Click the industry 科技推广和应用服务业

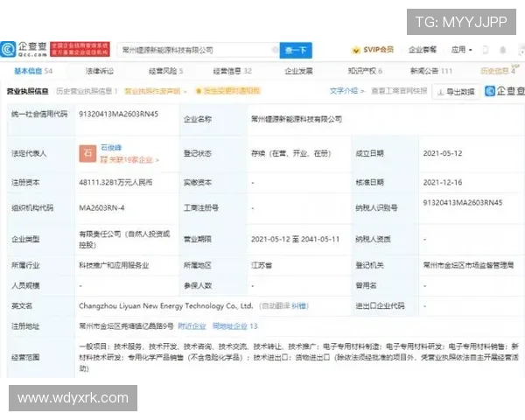tap(114, 266)
